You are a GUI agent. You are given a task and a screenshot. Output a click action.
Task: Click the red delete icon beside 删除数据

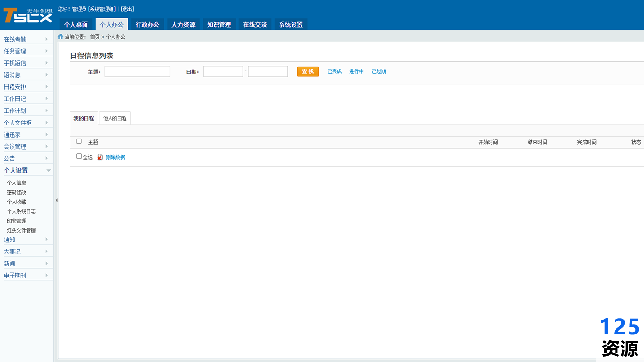[100, 157]
